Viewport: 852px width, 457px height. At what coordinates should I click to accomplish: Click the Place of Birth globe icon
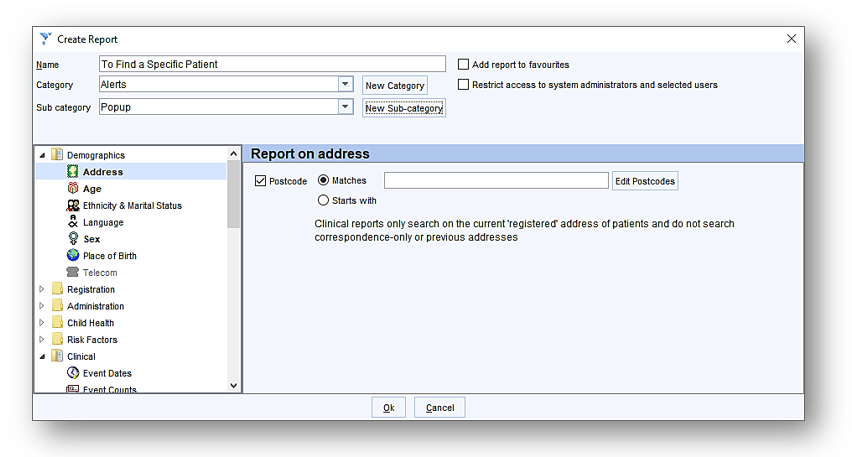(72, 255)
